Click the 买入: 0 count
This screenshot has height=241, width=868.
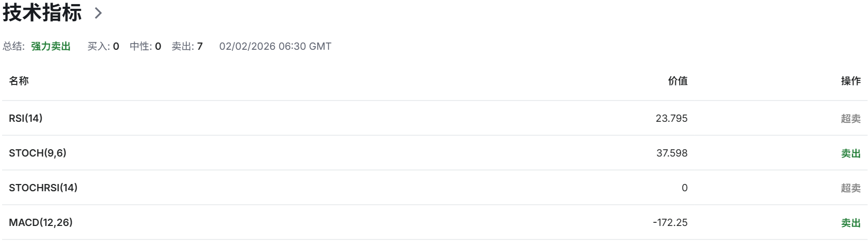pyautogui.click(x=103, y=46)
